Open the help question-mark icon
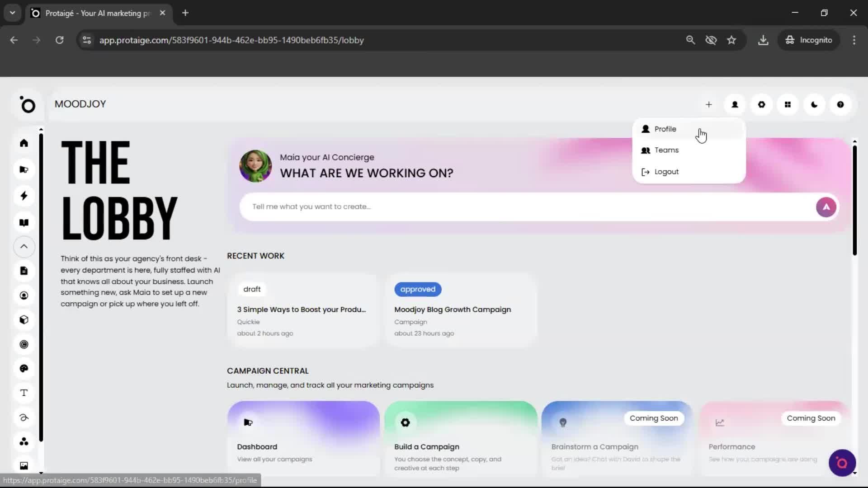868x488 pixels. point(840,104)
